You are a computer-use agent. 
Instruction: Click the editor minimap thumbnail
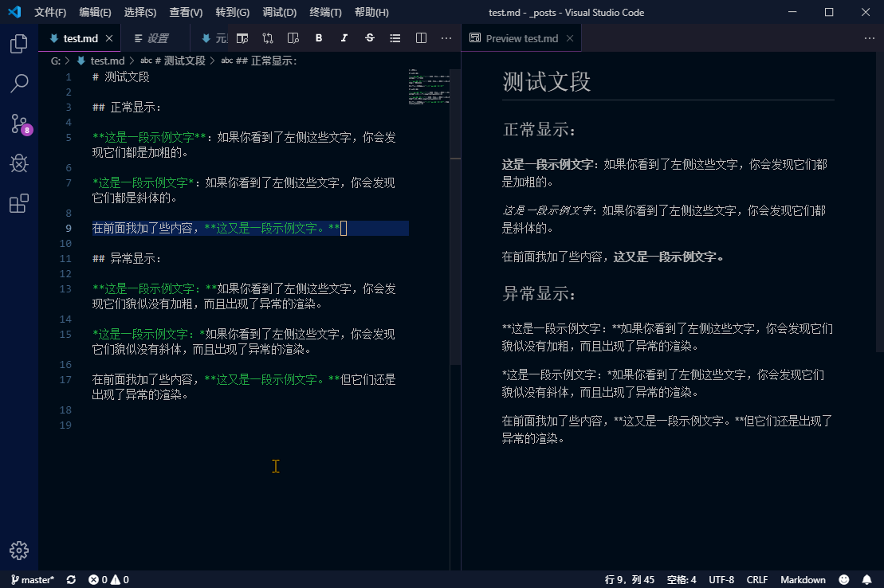[x=429, y=87]
